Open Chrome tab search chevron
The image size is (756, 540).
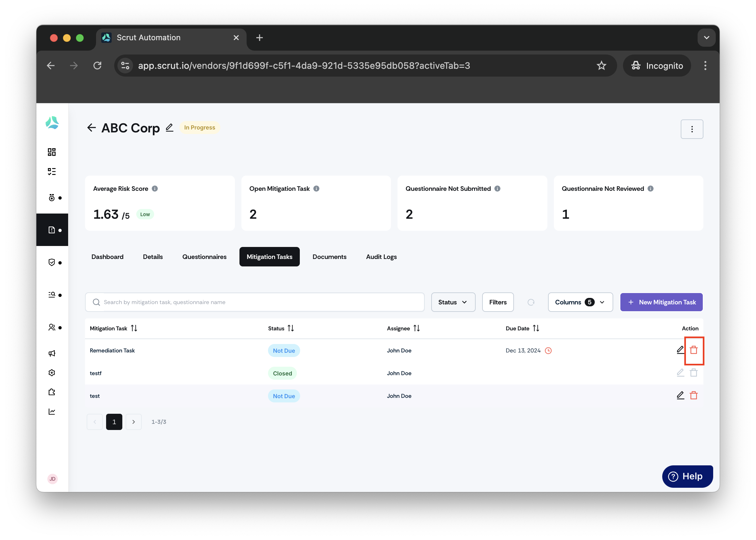pos(706,38)
